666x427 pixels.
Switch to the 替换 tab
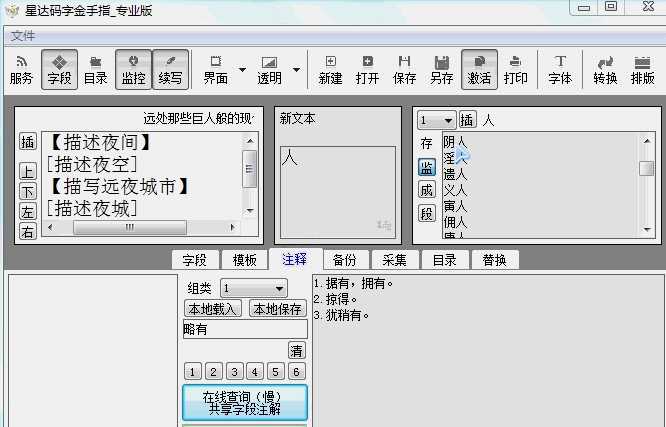(x=495, y=260)
